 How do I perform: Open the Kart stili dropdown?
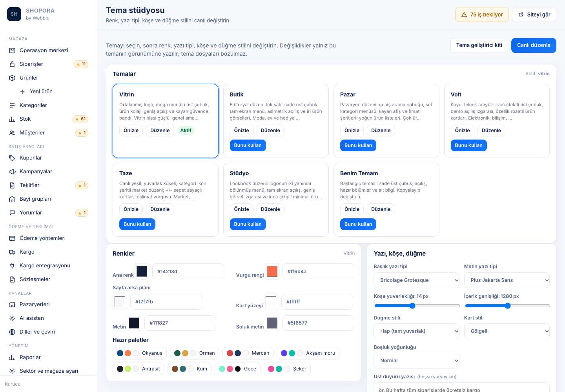click(x=507, y=331)
